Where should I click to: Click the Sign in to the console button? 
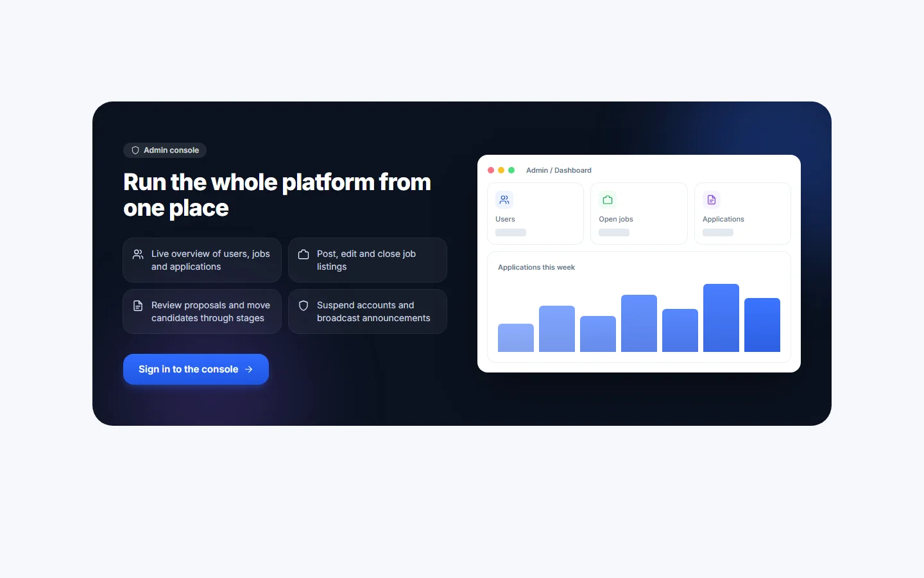point(196,369)
